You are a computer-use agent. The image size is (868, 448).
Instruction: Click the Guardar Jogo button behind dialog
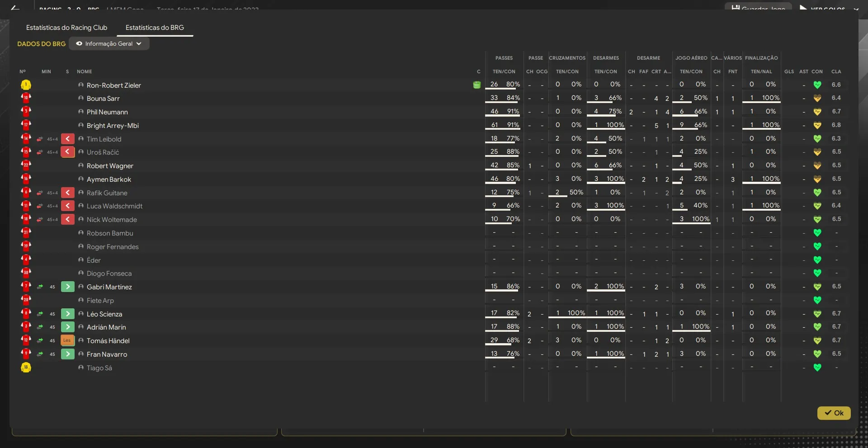pyautogui.click(x=758, y=8)
